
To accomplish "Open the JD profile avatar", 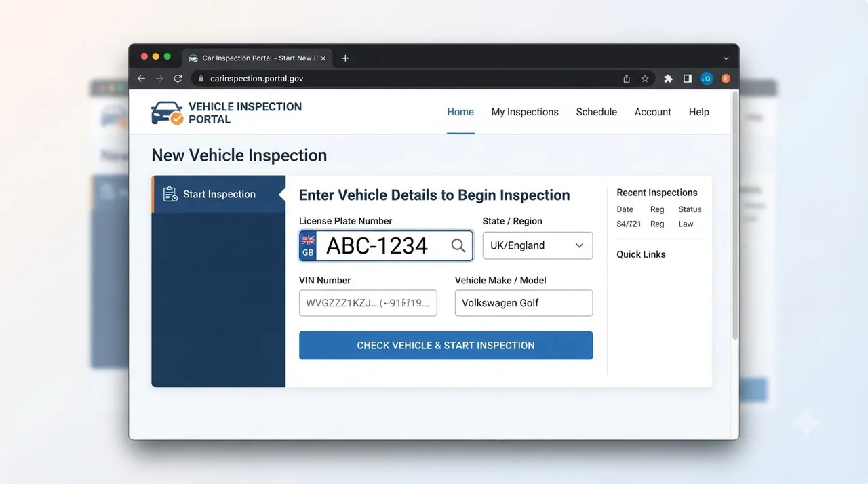I will pos(707,79).
